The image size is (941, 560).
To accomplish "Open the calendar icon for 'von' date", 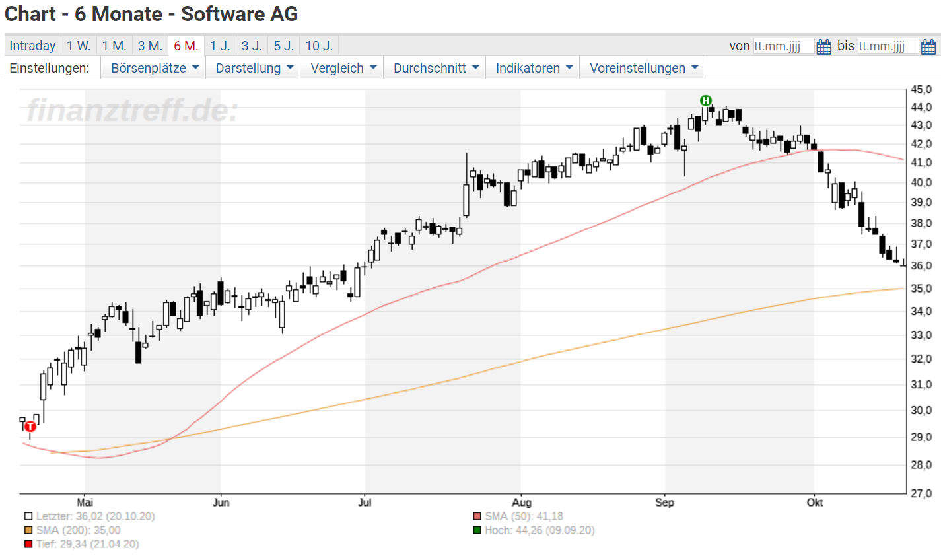I will [x=824, y=46].
